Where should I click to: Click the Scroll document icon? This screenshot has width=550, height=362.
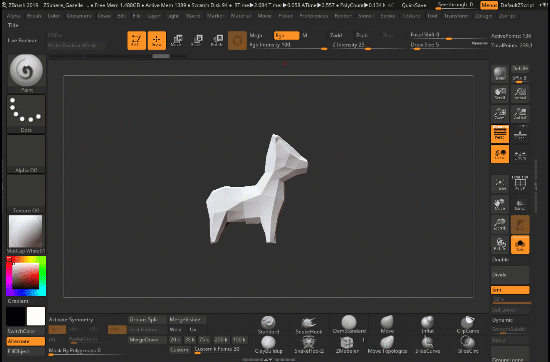click(x=499, y=94)
